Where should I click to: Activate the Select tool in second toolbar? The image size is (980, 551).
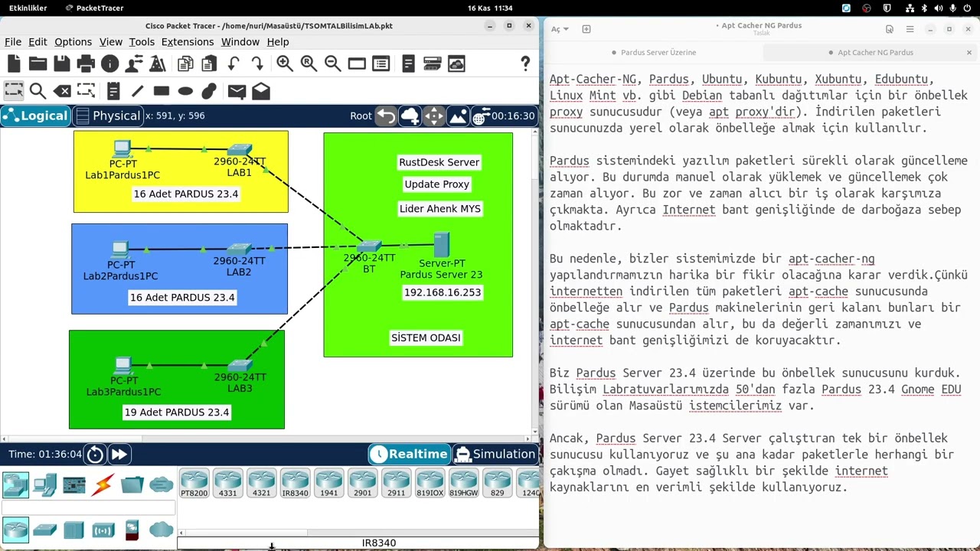tap(14, 91)
